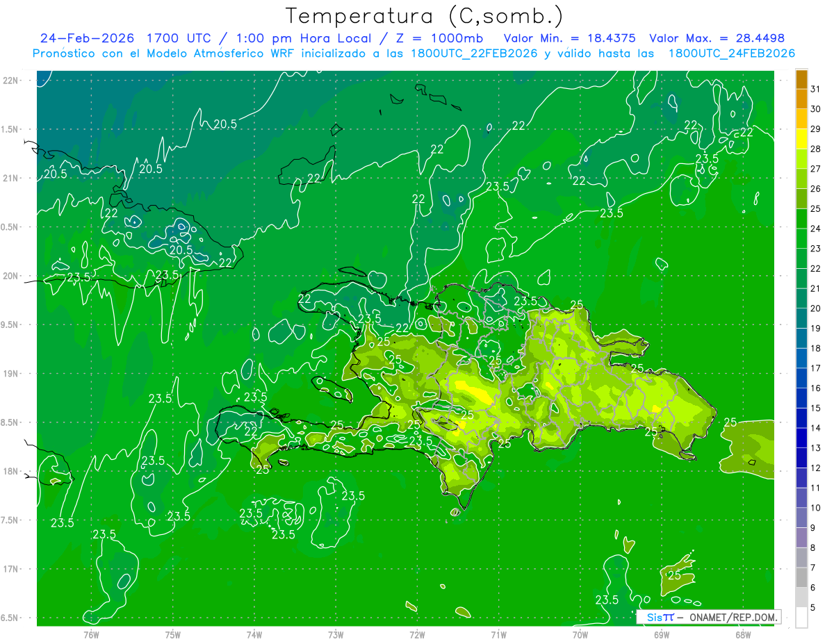This screenshot has height=644, width=834.
Task: Click the '19N' latitude label
Action: click(x=12, y=374)
